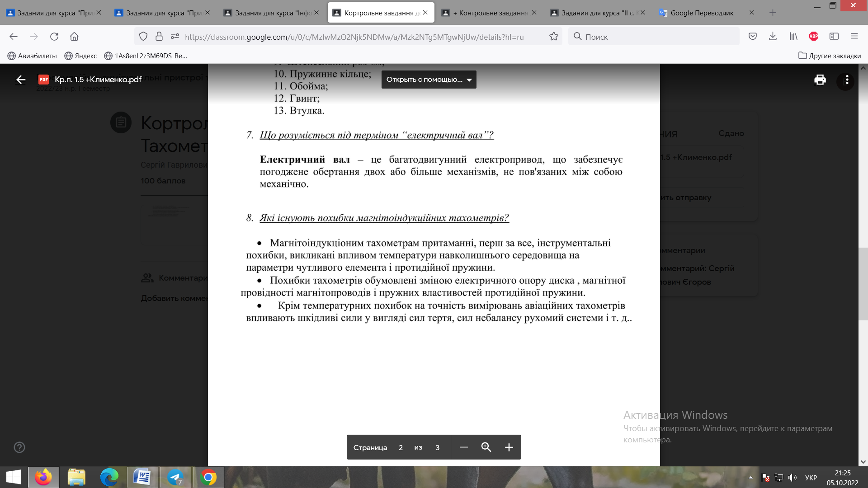Click the help question mark icon
Image resolution: width=868 pixels, height=488 pixels.
[19, 447]
